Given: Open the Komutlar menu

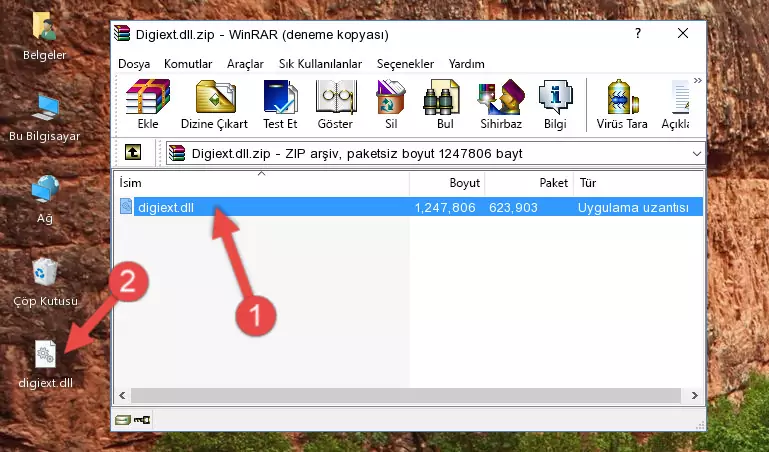Looking at the screenshot, I should pyautogui.click(x=188, y=64).
